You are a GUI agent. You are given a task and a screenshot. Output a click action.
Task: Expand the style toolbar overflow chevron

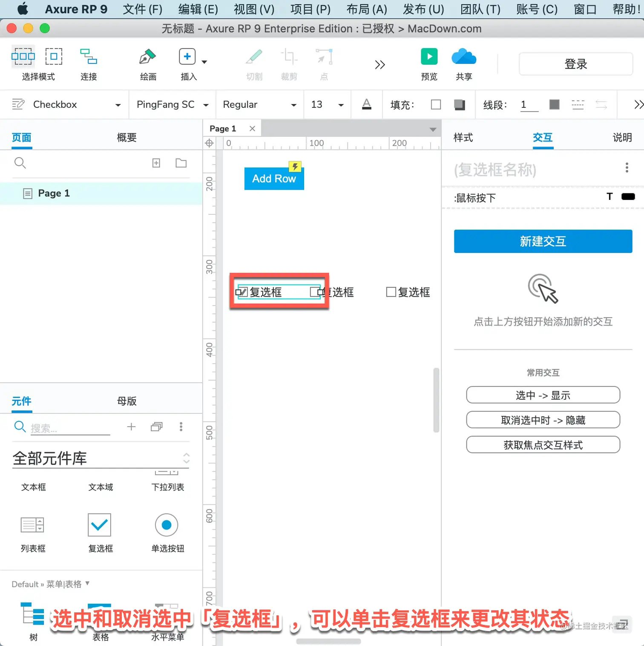(x=638, y=104)
